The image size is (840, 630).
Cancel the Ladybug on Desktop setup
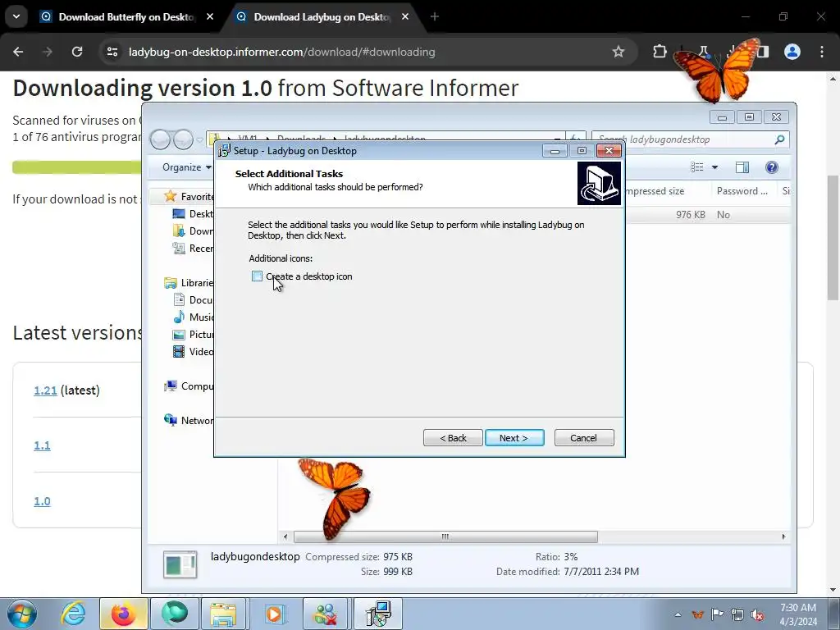click(x=584, y=438)
